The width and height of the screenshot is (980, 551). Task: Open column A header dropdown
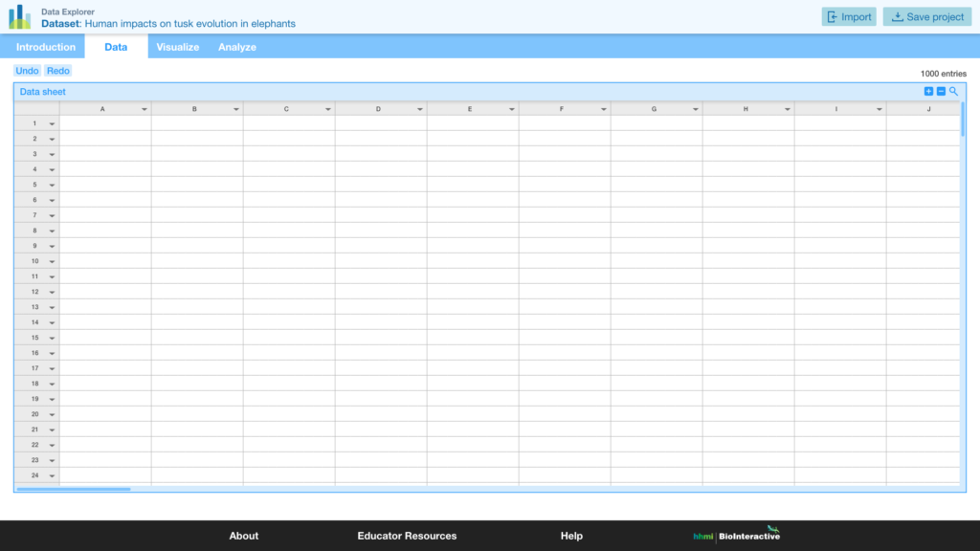click(x=145, y=108)
